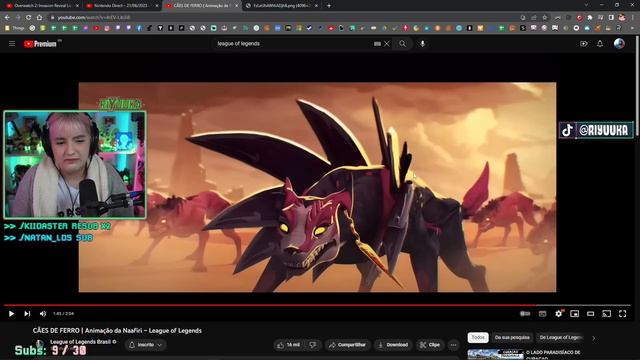Play the video
This screenshot has height=360, width=640.
[x=11, y=313]
